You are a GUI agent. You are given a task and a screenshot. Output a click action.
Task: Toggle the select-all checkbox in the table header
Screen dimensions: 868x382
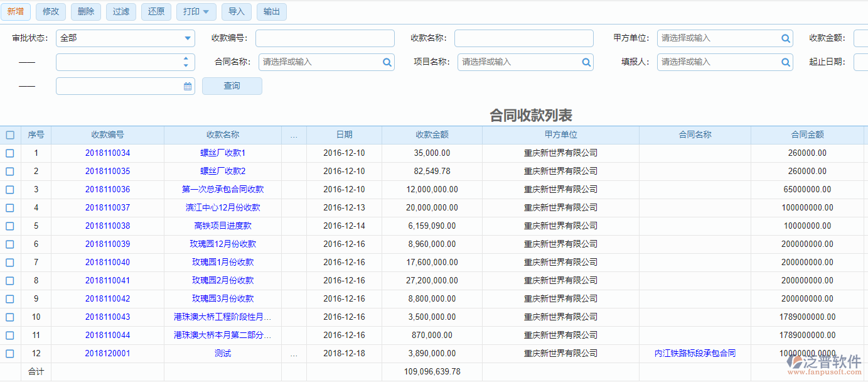coord(10,134)
